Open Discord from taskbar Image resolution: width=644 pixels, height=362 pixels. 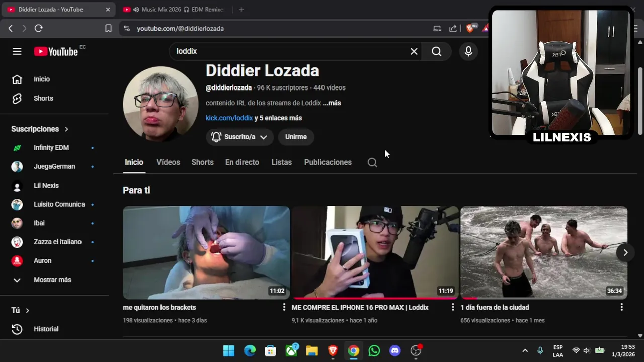395,351
